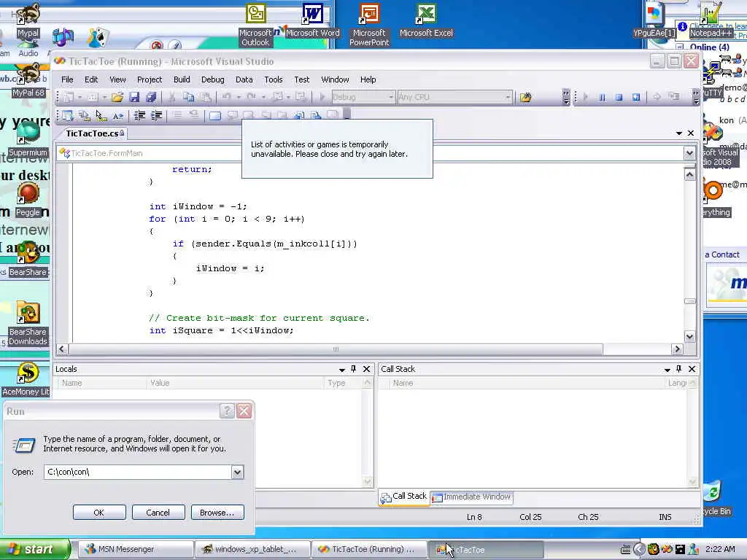Click the Open File folder icon
The width and height of the screenshot is (747, 560).
117,97
